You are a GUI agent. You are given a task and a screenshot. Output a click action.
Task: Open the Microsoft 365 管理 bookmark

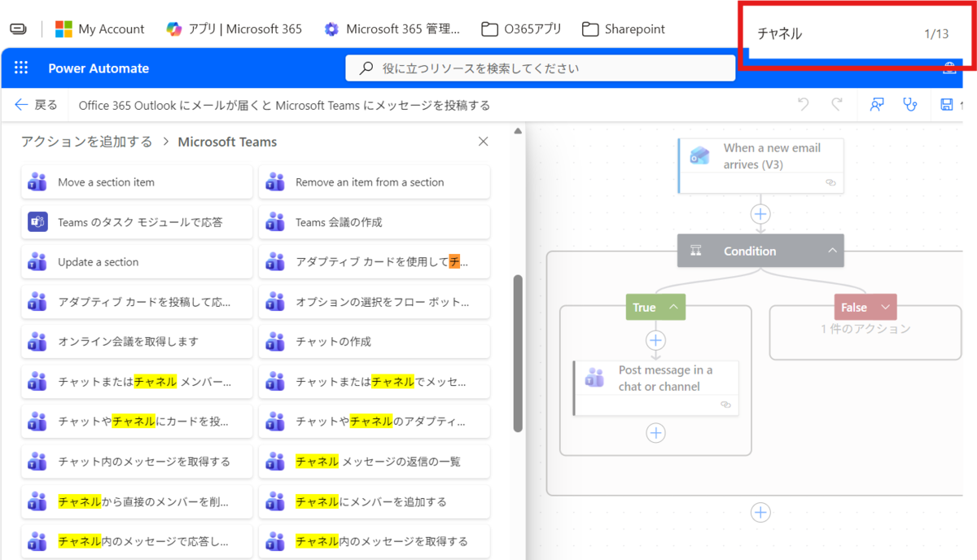tap(392, 29)
